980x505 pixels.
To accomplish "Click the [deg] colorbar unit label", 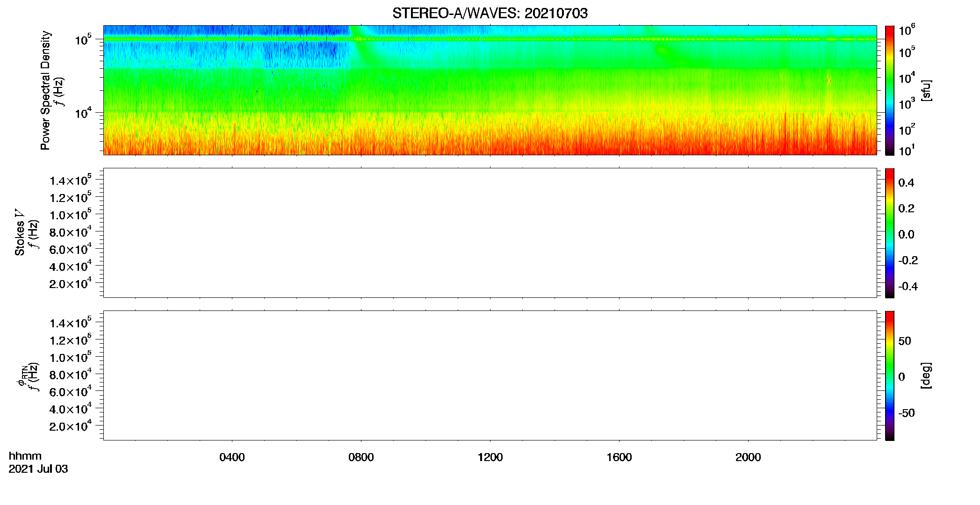I will click(926, 375).
